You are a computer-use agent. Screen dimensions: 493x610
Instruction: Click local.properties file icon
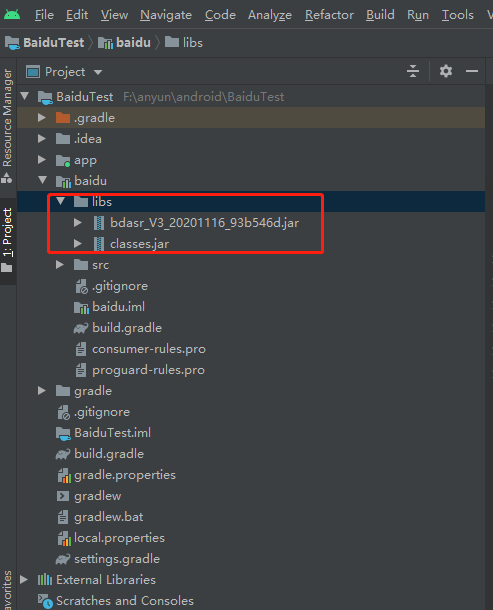64,538
